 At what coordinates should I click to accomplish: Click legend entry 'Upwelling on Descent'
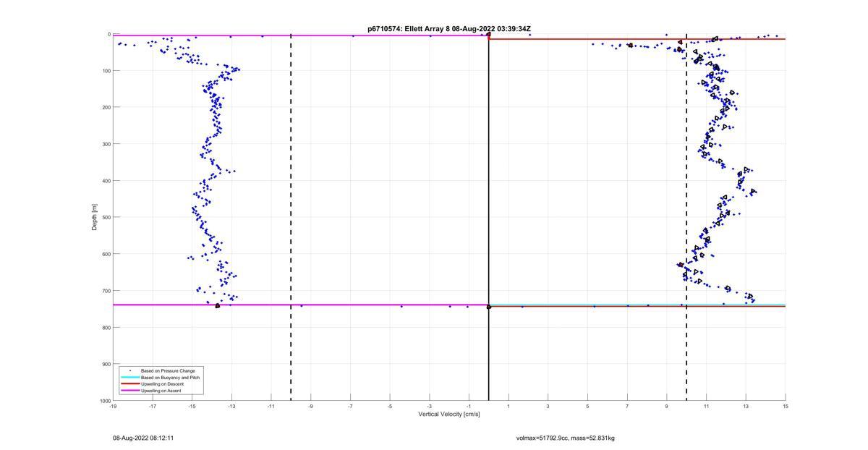tap(163, 384)
